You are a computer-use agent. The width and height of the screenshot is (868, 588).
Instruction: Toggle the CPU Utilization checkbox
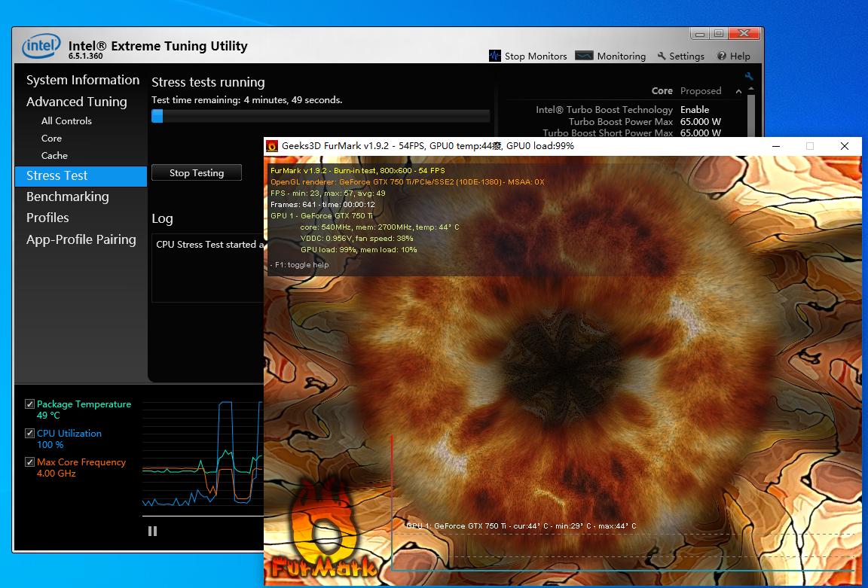30,434
